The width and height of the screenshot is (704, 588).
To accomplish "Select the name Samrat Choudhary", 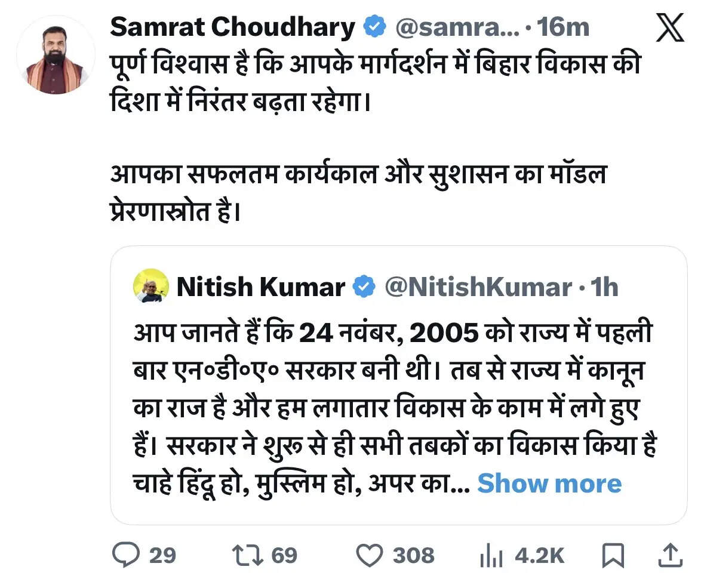I will tap(234, 27).
